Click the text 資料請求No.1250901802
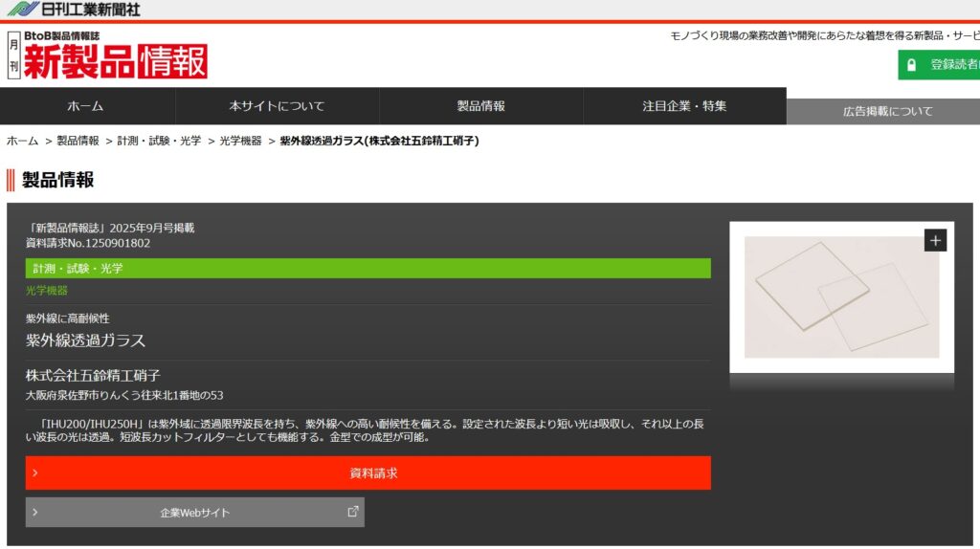 [88, 243]
